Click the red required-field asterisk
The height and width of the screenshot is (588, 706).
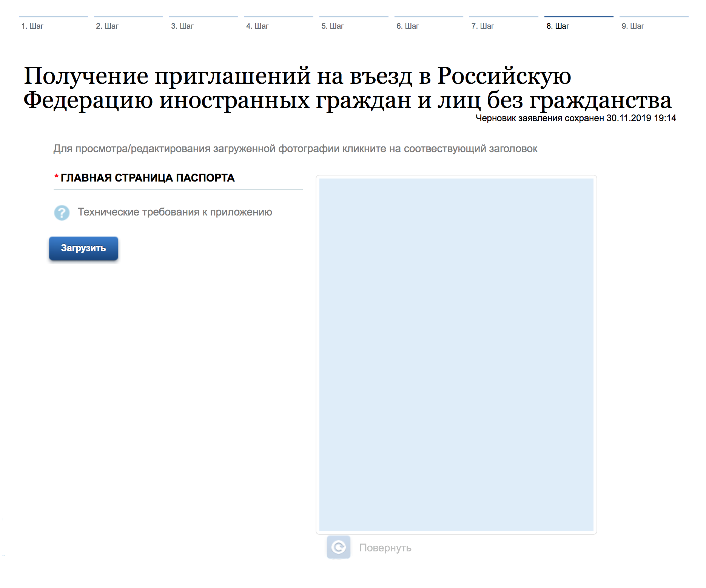click(x=56, y=177)
